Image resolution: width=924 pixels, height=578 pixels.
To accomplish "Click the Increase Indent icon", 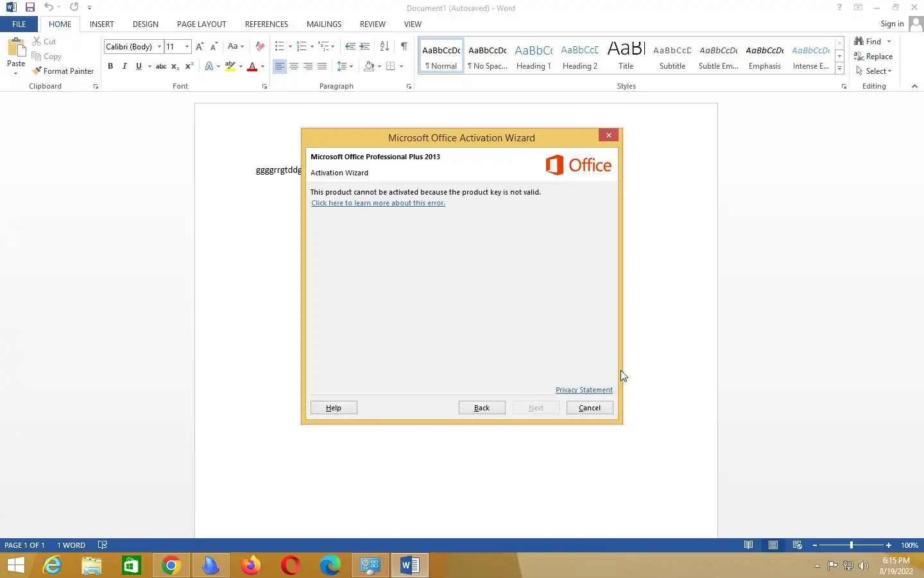I will point(364,46).
